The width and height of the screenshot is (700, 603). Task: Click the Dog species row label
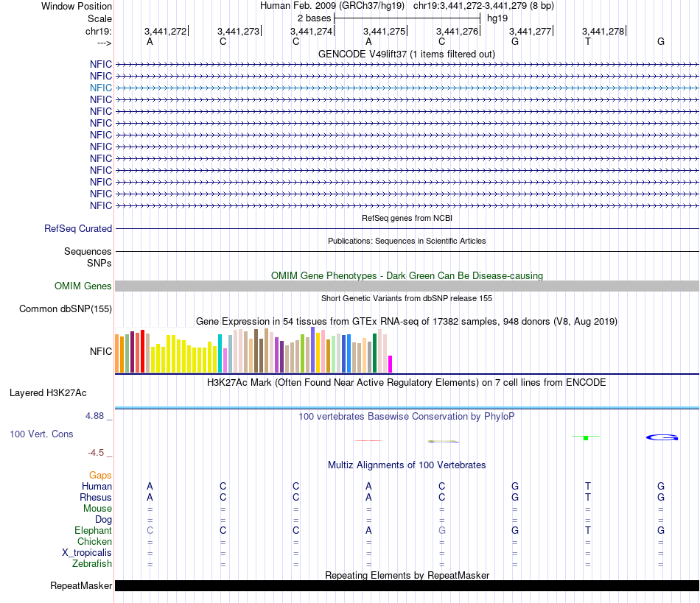click(103, 519)
